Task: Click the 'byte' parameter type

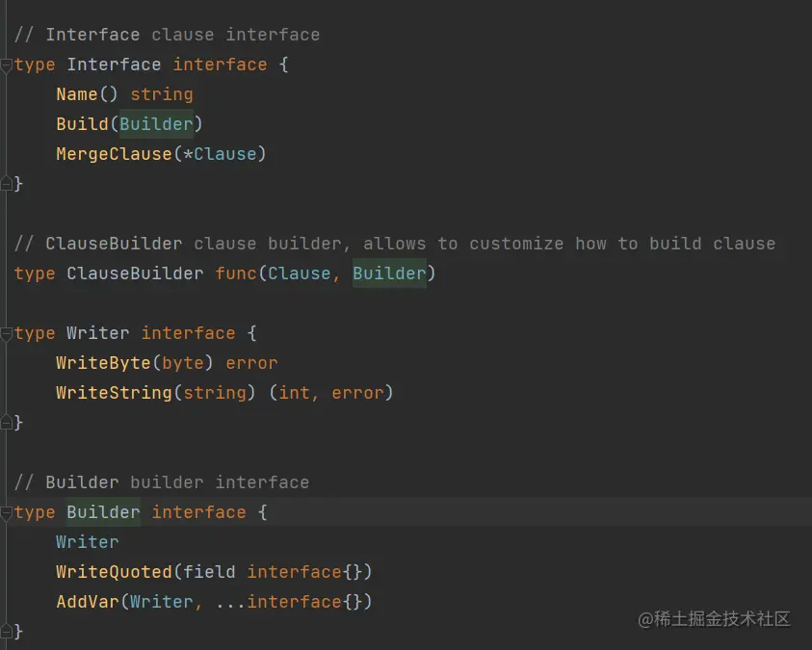Action: (183, 363)
